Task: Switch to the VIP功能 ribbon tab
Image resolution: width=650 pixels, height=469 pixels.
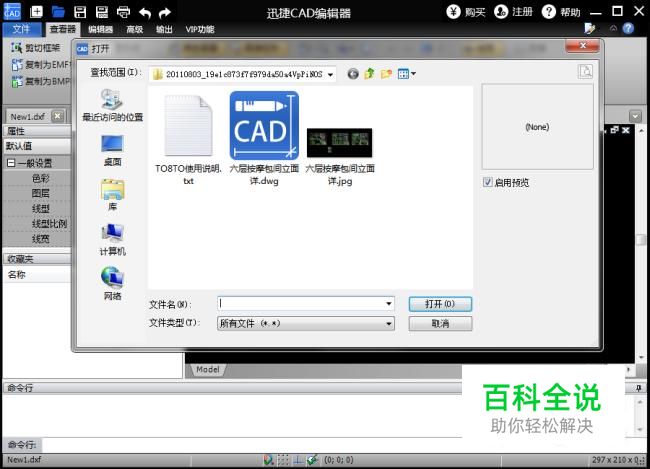Action: tap(200, 29)
